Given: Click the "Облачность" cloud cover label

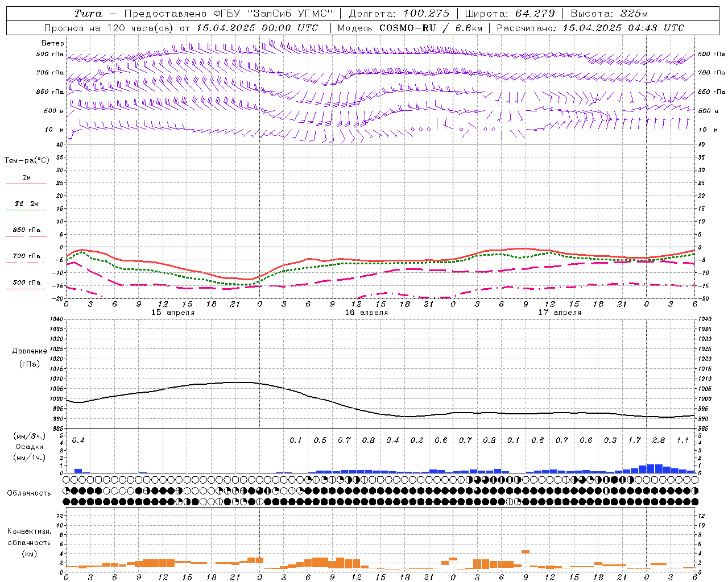Looking at the screenshot, I should (x=28, y=493).
